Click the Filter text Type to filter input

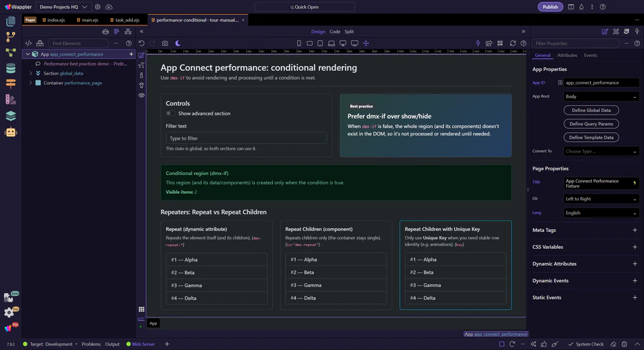(246, 138)
